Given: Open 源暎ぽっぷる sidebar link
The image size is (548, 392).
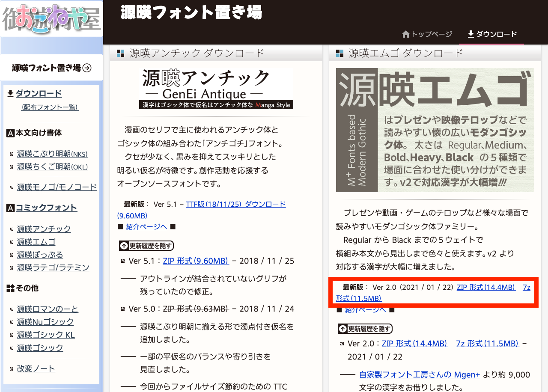Looking at the screenshot, I should coord(40,255).
